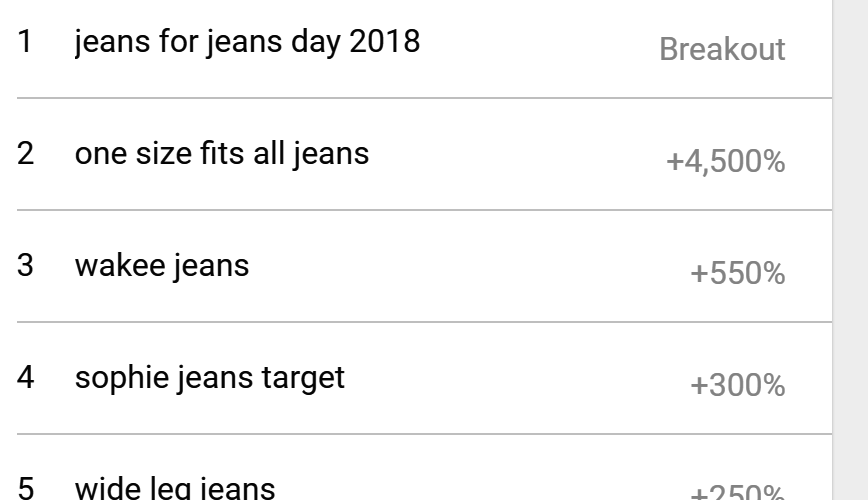Click rank number 4 in the list
Screen dimensions: 868x500
[29, 379]
